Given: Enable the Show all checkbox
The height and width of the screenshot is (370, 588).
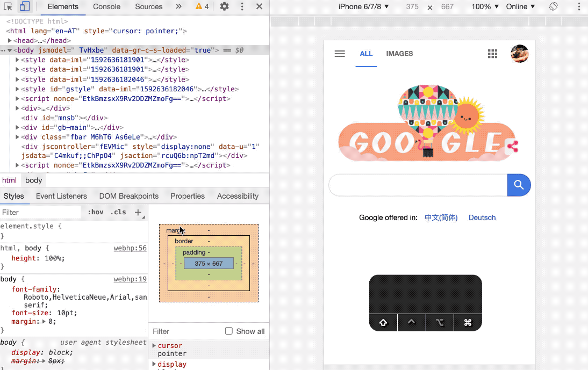Looking at the screenshot, I should coord(229,331).
